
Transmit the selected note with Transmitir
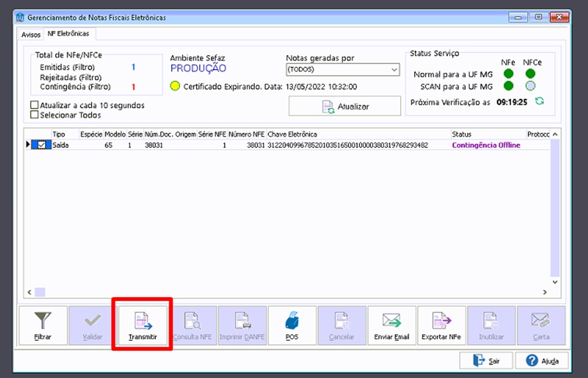[143, 325]
